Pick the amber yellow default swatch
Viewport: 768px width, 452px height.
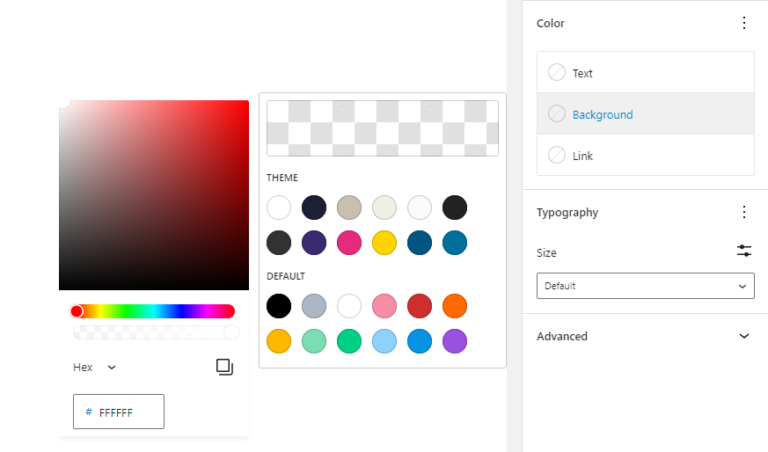(x=279, y=341)
